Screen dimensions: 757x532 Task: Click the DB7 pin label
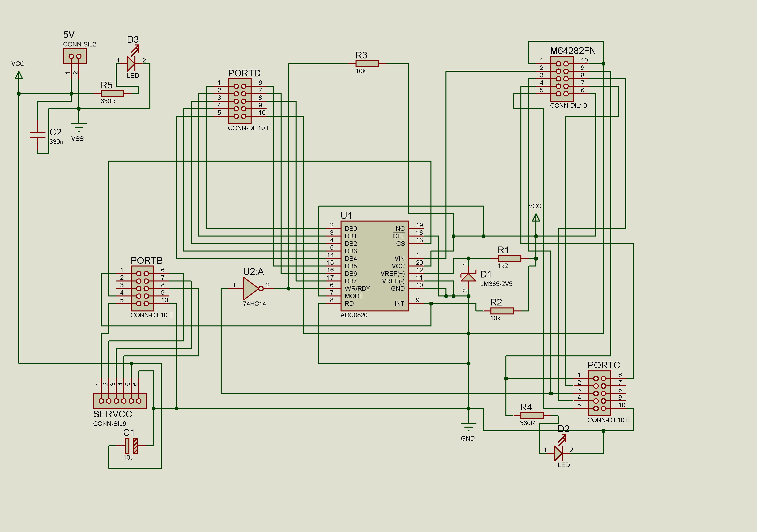click(351, 281)
